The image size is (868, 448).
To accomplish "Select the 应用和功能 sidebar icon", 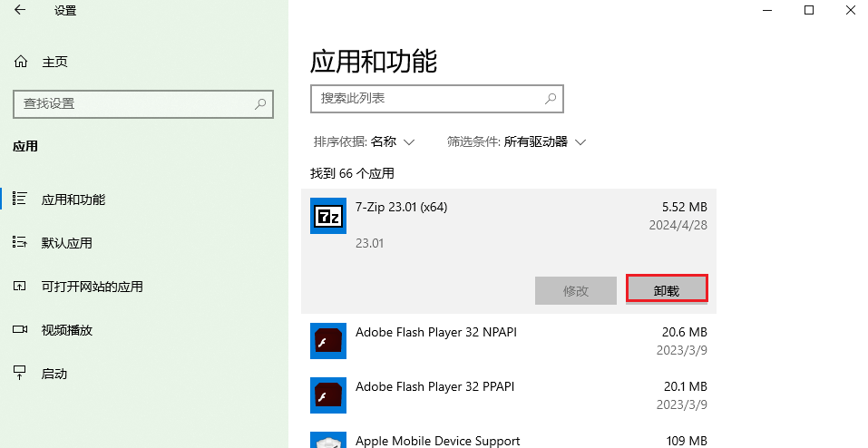I will [19, 199].
